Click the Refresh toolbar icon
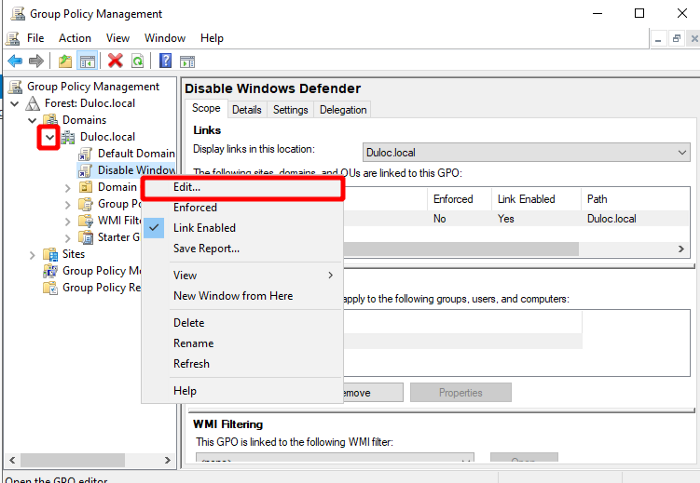 pyautogui.click(x=138, y=61)
